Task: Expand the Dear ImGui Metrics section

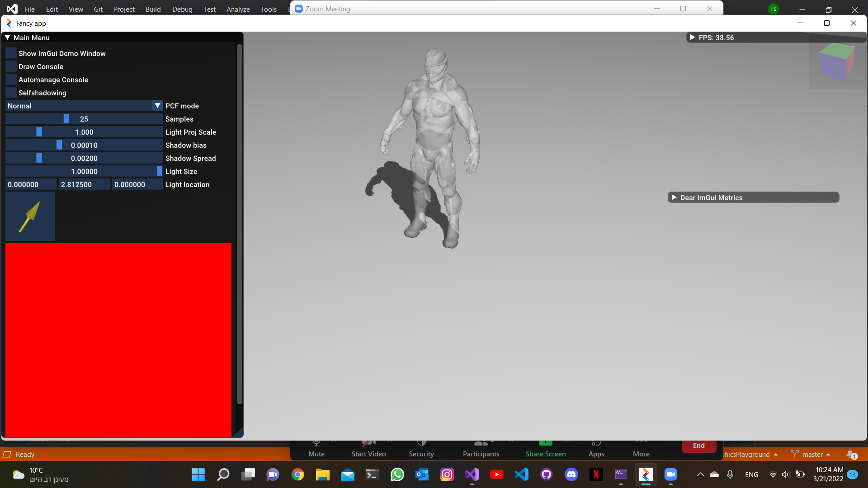Action: click(x=674, y=197)
